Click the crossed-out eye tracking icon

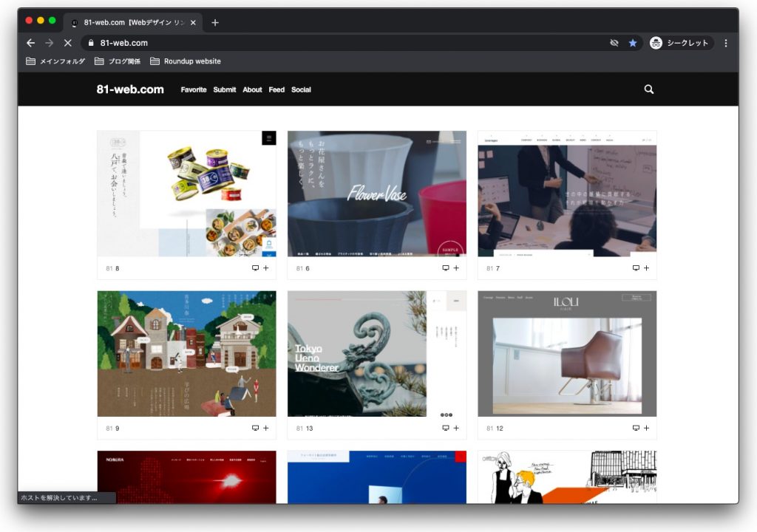614,43
